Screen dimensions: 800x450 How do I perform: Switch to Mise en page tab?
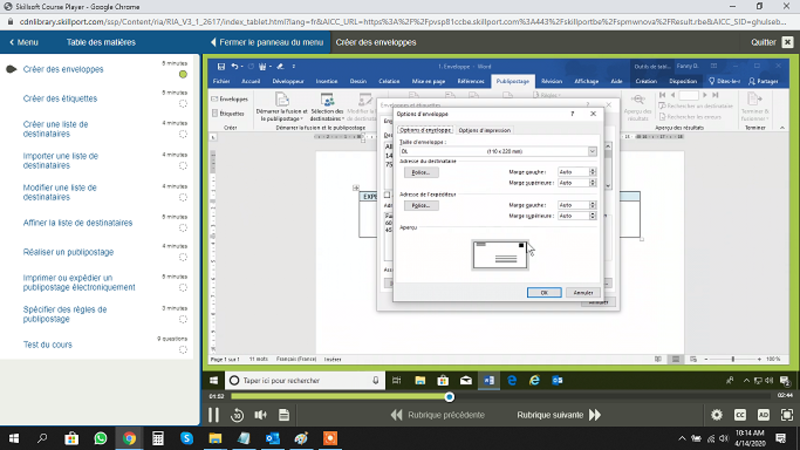[x=429, y=81]
